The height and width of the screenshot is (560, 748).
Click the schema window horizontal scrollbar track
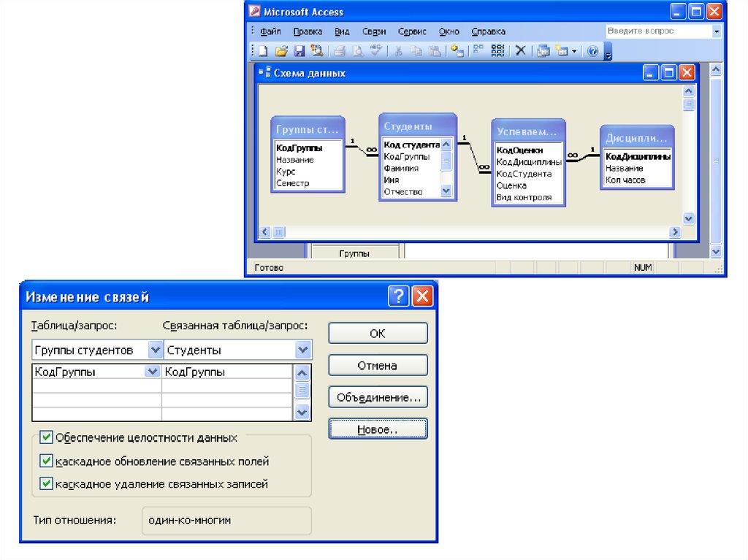pos(475,232)
